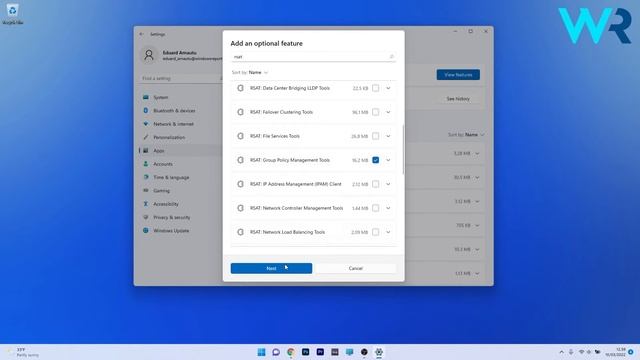Expand RSAT Group Policy Management Tools details

[388, 160]
